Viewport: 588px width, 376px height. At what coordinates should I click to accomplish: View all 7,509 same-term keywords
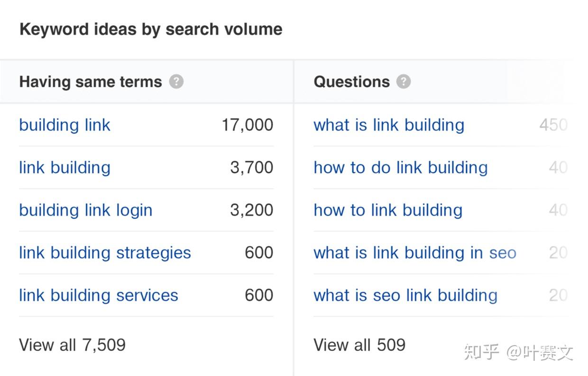72,345
